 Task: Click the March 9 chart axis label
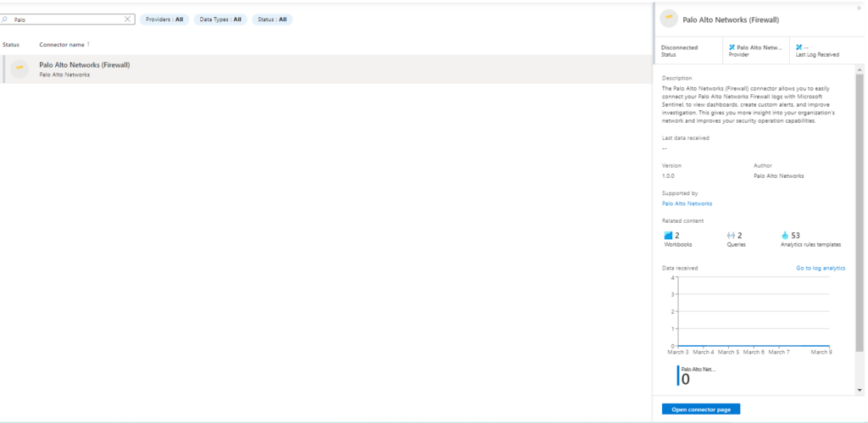pos(821,352)
